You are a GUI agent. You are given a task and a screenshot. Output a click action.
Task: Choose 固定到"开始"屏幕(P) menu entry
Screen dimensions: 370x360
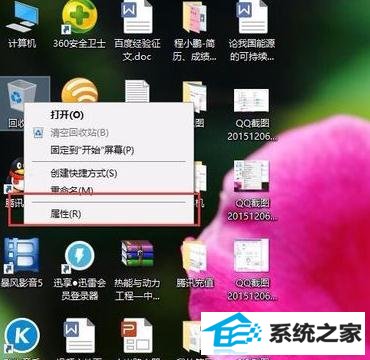pyautogui.click(x=109, y=150)
